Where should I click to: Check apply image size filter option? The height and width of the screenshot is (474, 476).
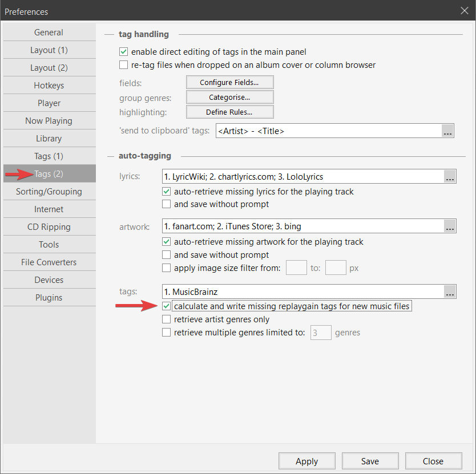167,268
